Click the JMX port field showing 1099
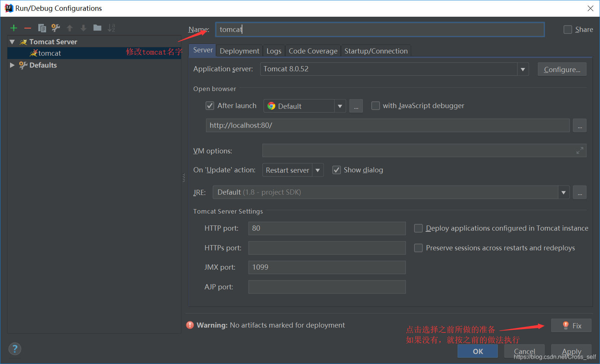This screenshot has width=600, height=364. [327, 267]
